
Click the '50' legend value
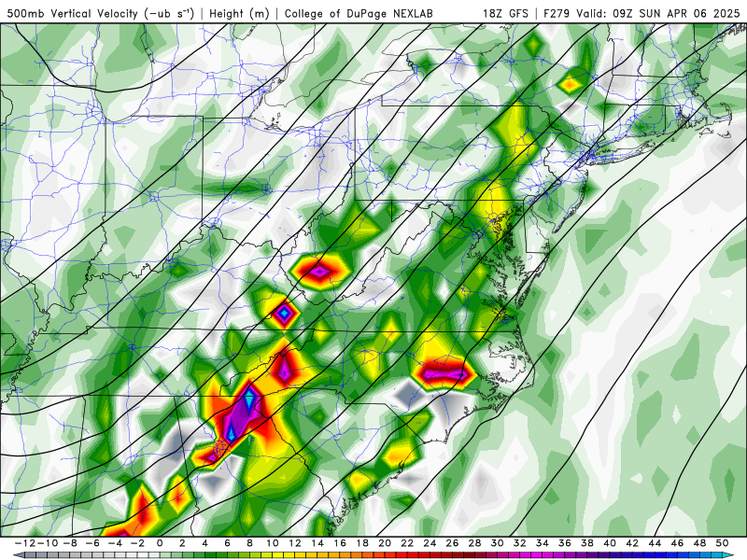[722, 543]
